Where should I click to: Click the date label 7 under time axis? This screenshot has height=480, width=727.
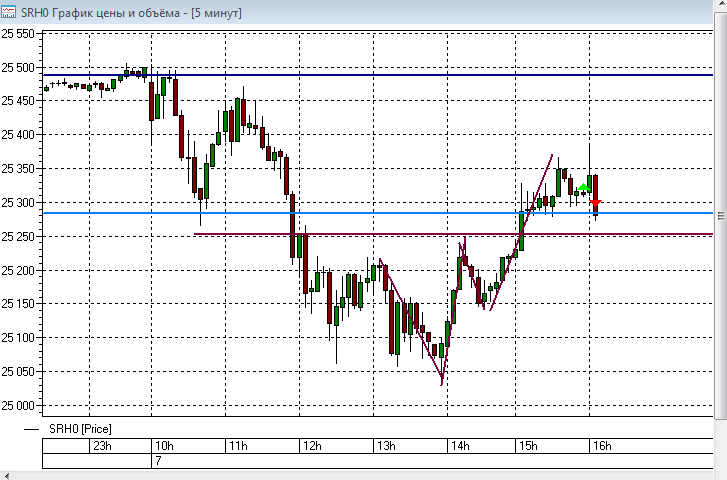158,461
